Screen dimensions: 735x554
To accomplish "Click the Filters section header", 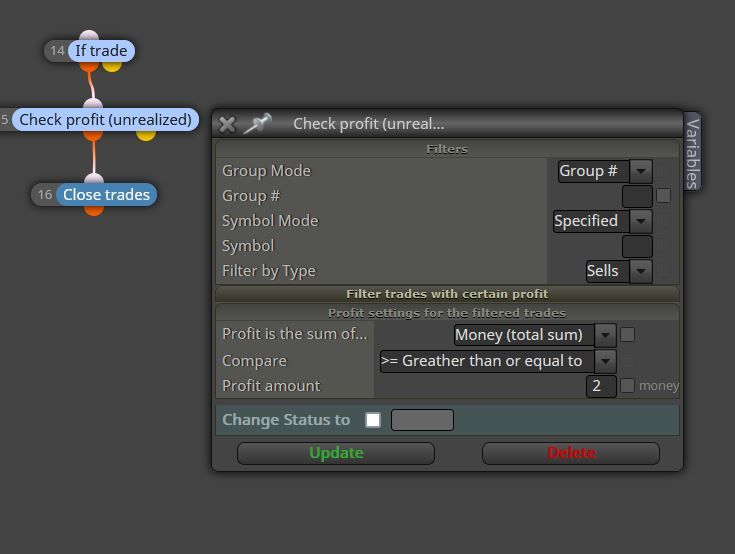I will click(447, 149).
